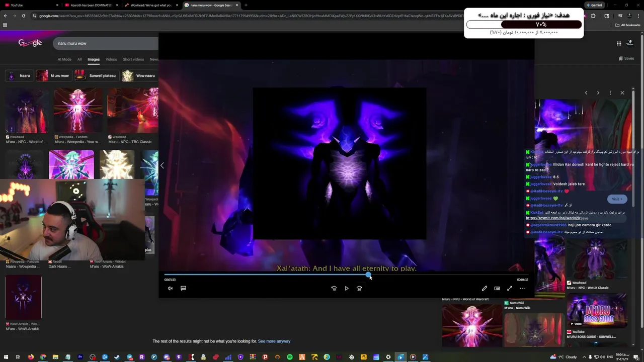Image resolution: width=644 pixels, height=362 pixels.
Task: Open the Windows Start menu
Action: [x=6, y=357]
